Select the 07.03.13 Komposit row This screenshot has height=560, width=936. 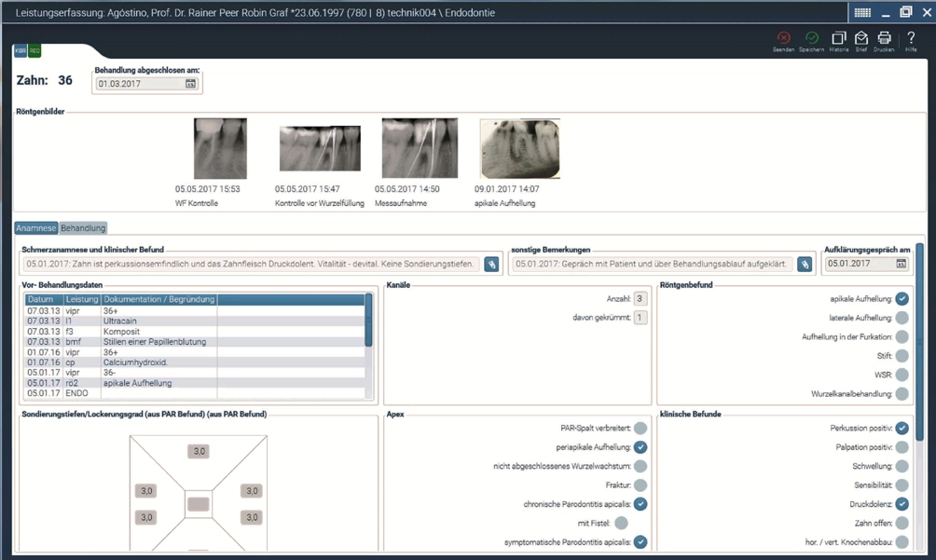[x=195, y=332]
